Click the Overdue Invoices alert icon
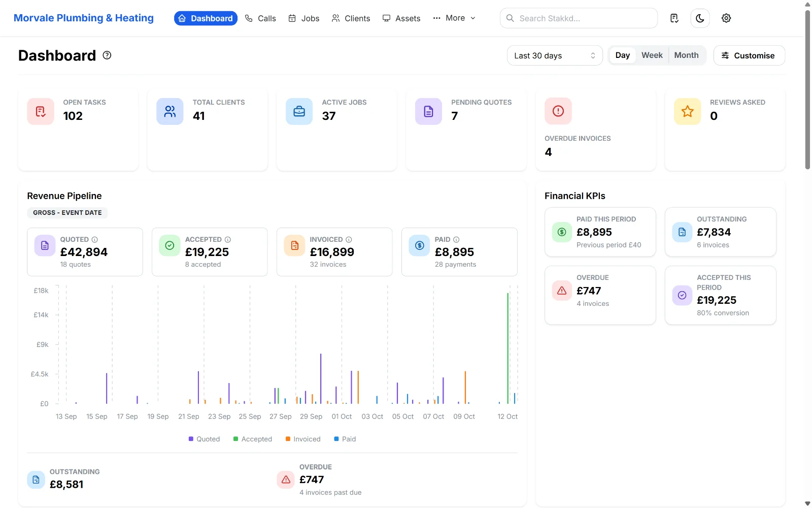Viewport: 812px width, 508px height. [558, 111]
